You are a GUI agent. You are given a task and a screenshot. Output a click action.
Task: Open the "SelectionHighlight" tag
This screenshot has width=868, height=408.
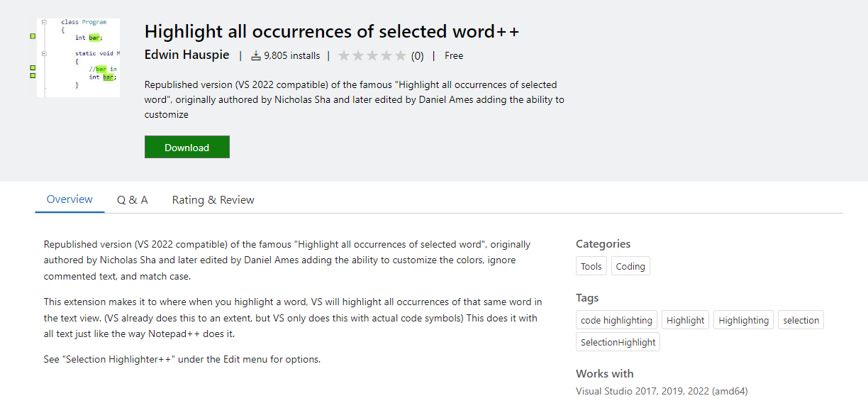pyautogui.click(x=618, y=342)
